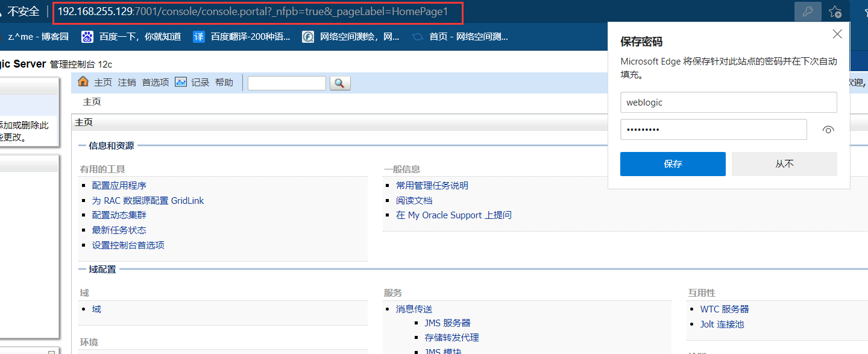Open 网络空间测绘，网... bookmark

(351, 37)
